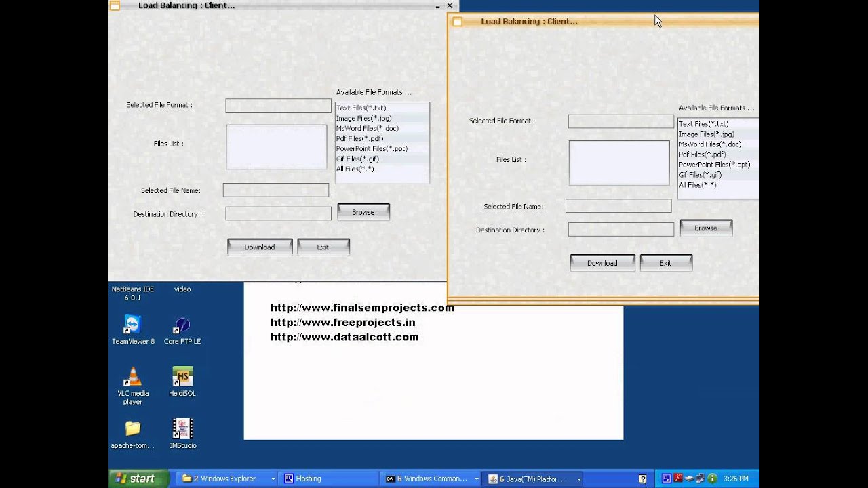Focus Destination Directory field in left window
The height and width of the screenshot is (488, 868).
(x=278, y=213)
